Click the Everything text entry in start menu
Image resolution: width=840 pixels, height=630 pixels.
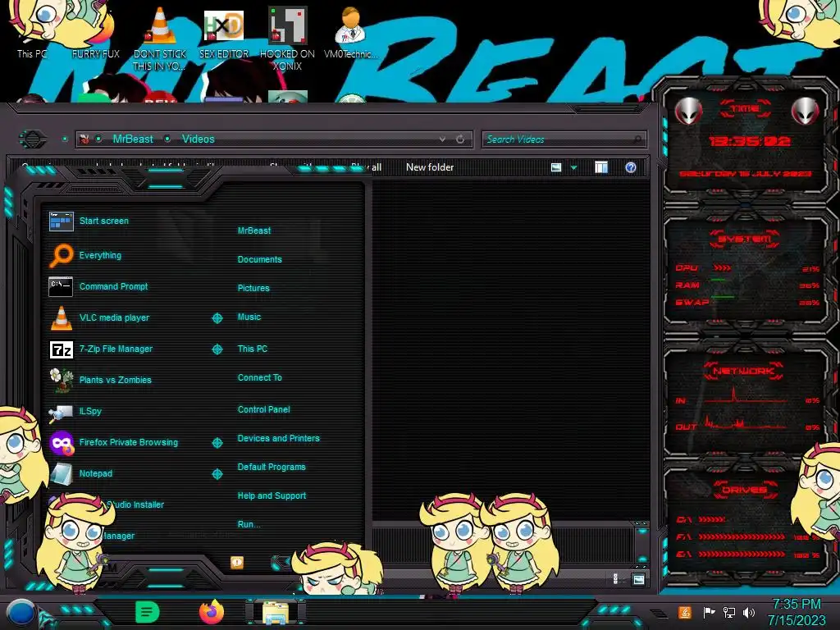pyautogui.click(x=100, y=256)
